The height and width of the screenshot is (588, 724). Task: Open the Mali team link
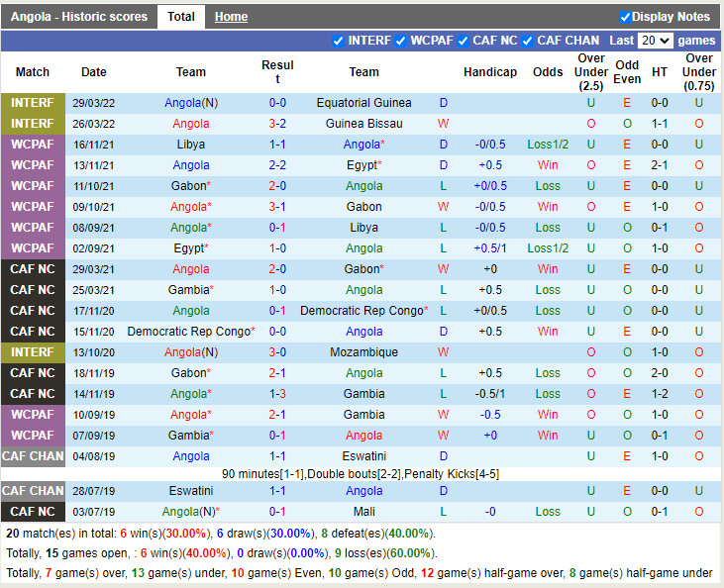(363, 512)
